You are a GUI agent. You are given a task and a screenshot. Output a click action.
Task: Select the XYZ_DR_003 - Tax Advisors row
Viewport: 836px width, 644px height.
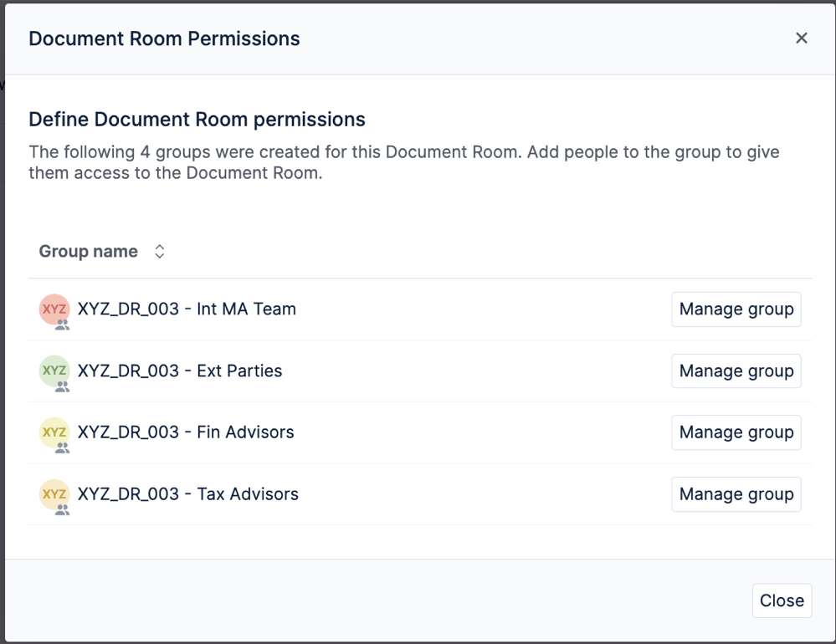[x=187, y=494]
